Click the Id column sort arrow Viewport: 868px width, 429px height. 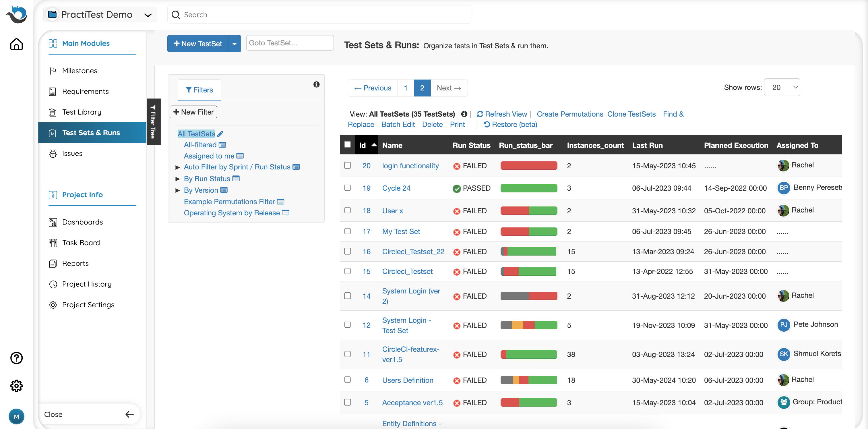click(x=374, y=145)
